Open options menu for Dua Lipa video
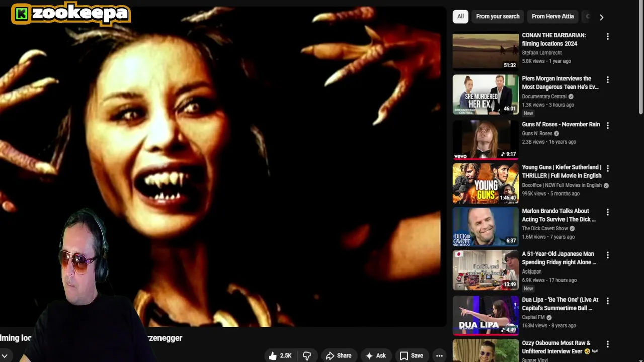The height and width of the screenshot is (362, 644). tap(608, 301)
